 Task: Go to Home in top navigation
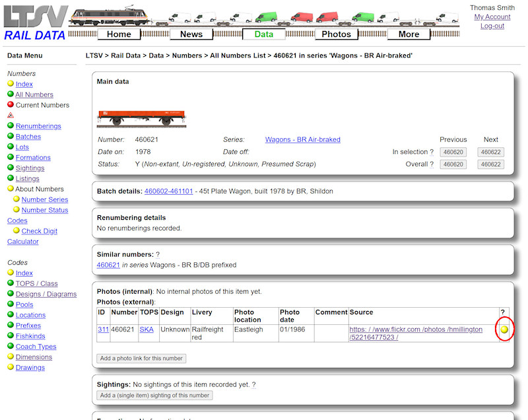pyautogui.click(x=119, y=34)
